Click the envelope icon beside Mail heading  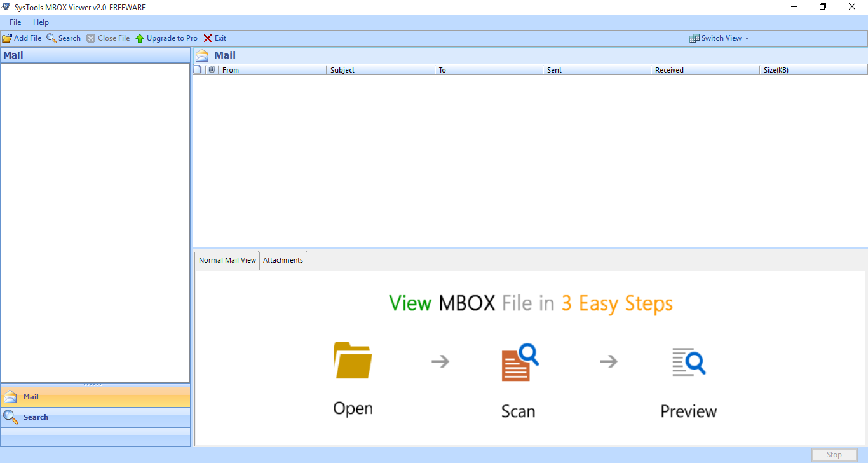202,55
